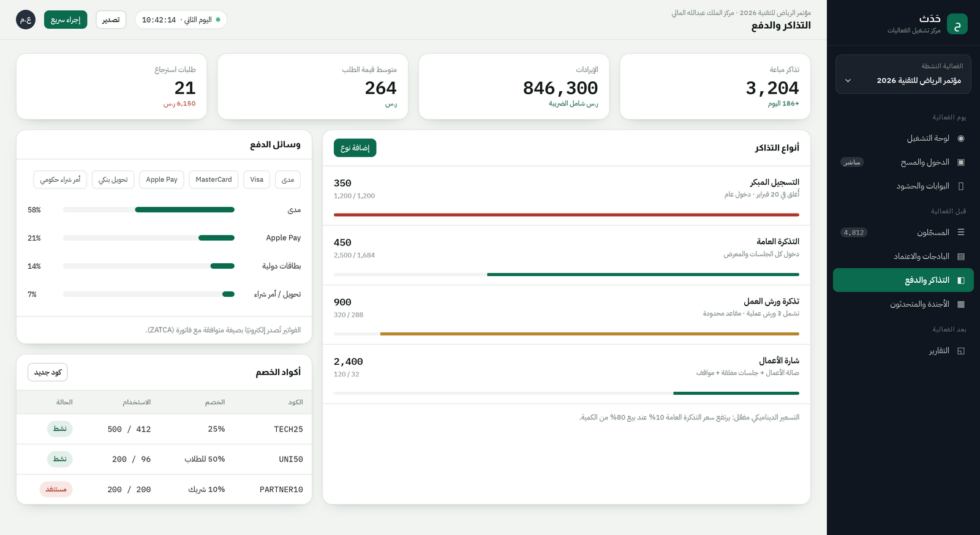This screenshot has height=535, width=980.
Task: Click the 500 / 412 usage value
Action: (x=129, y=429)
